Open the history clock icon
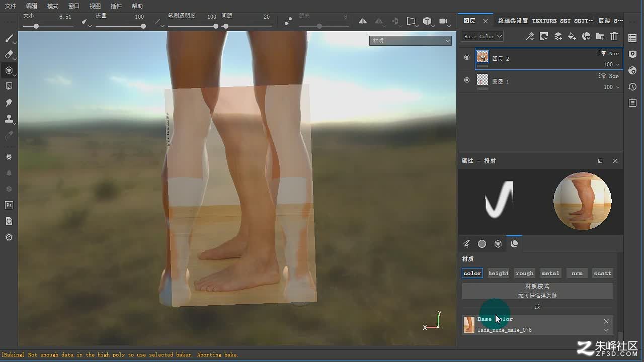Image resolution: width=644 pixels, height=362 pixels. click(x=632, y=86)
